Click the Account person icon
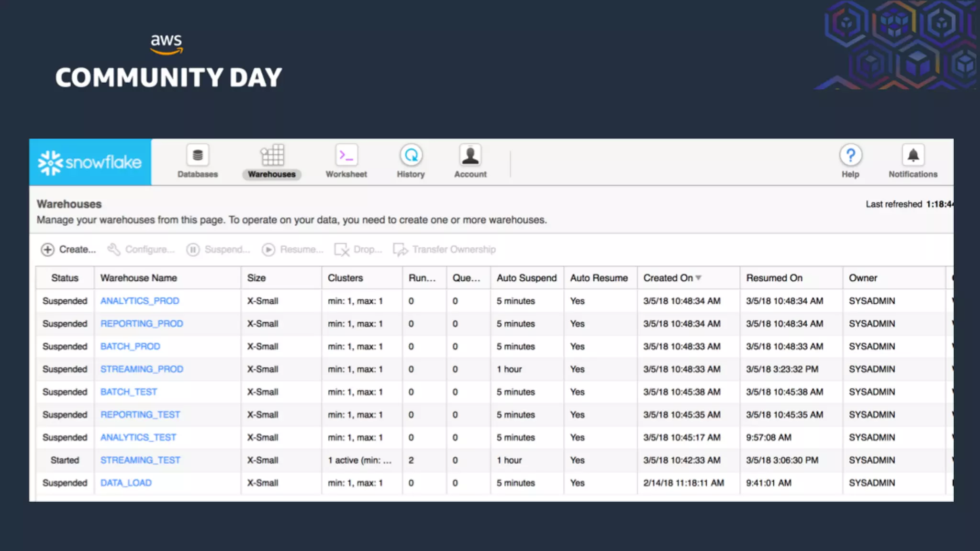This screenshot has width=980, height=551. coord(470,155)
